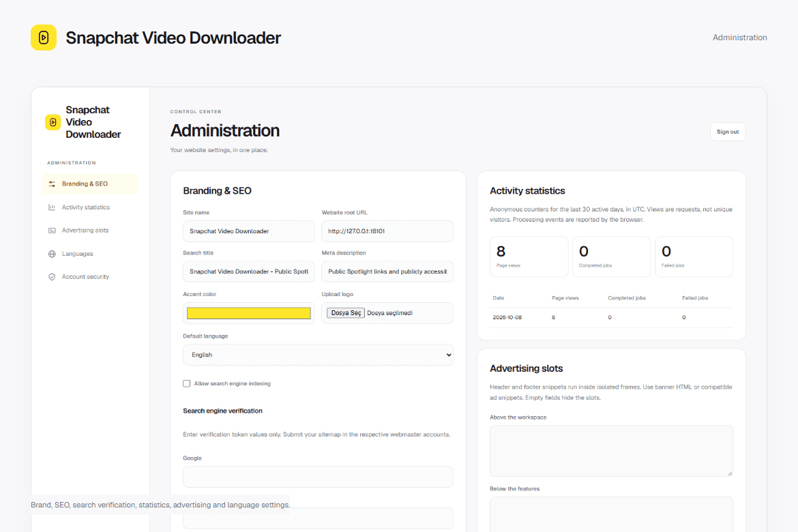798x532 pixels.
Task: Open the yellow Accent color picker
Action: (249, 313)
